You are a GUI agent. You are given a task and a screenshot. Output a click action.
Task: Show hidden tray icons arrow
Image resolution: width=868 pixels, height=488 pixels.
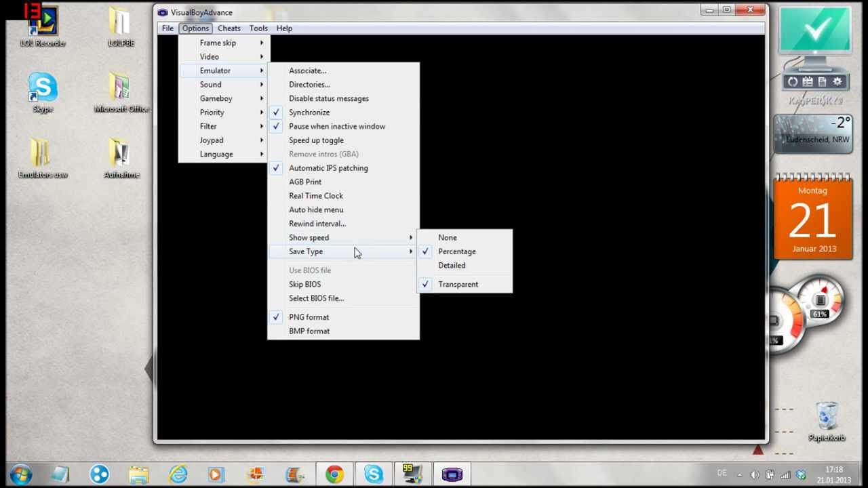[x=739, y=474]
